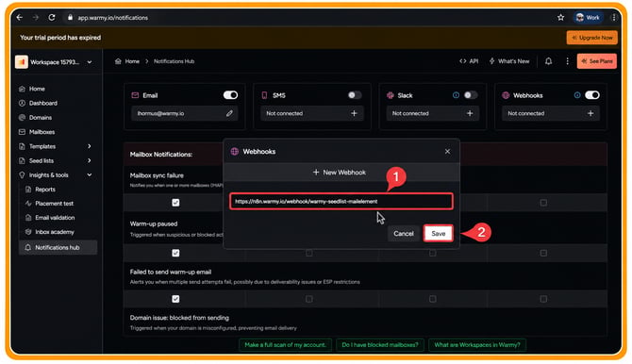The image size is (632, 364).
Task: Check webhook for Failed to send warm-up email
Action: click(x=543, y=299)
